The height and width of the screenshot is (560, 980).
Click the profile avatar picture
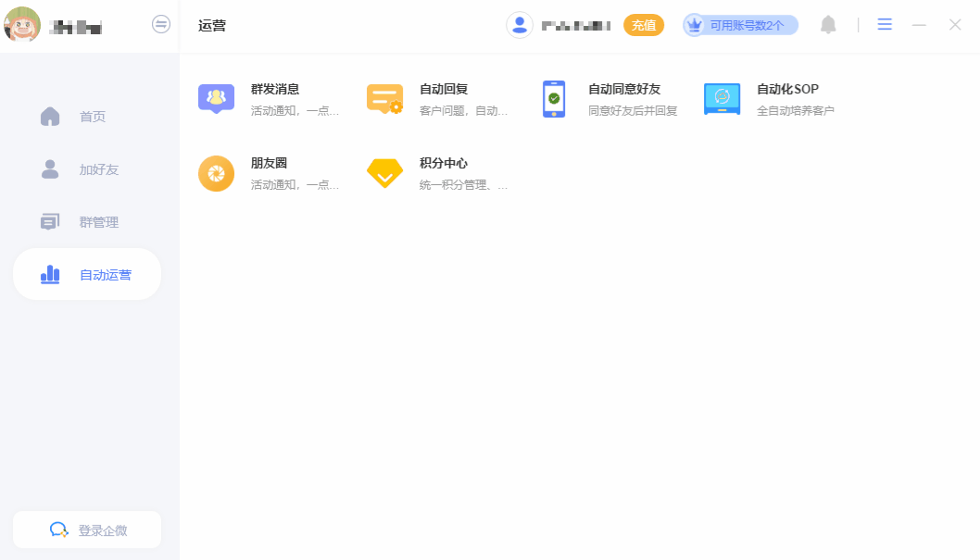pyautogui.click(x=22, y=24)
